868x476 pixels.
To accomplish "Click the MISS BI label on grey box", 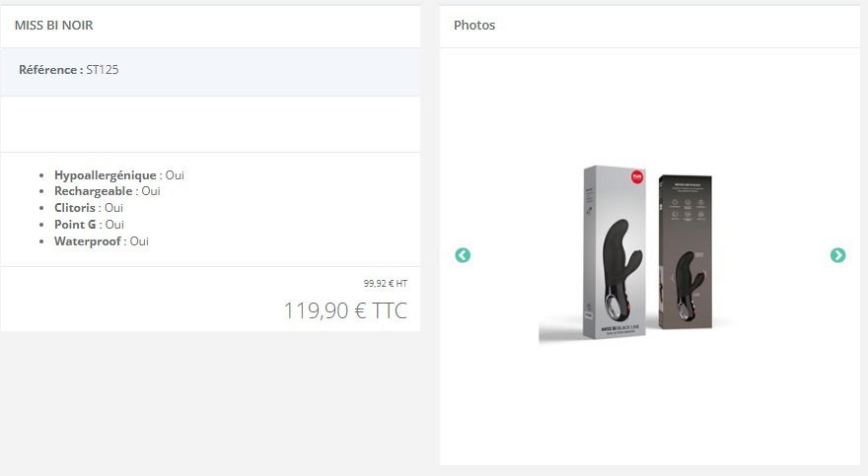I will (620, 328).
